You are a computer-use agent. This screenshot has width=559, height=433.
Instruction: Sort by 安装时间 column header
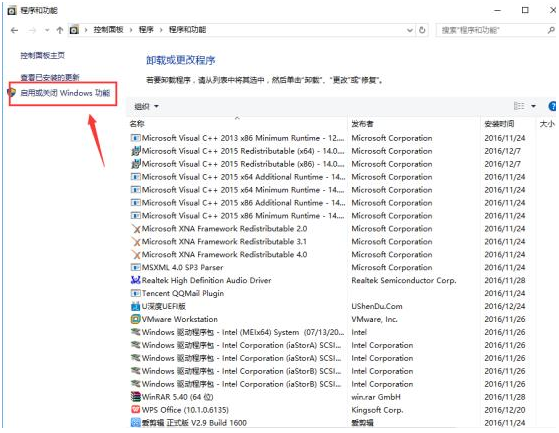point(499,124)
